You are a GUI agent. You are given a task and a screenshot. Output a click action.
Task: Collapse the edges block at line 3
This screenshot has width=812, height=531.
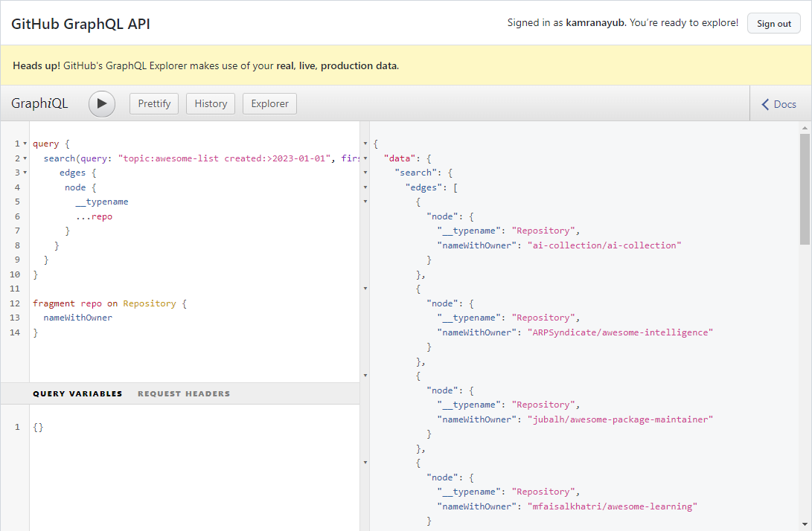[25, 173]
